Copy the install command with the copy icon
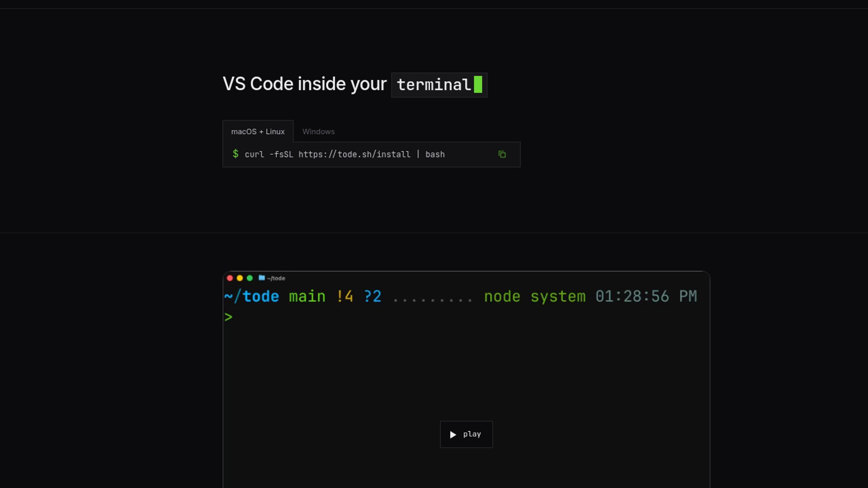Viewport: 868px width, 488px height. (x=502, y=155)
